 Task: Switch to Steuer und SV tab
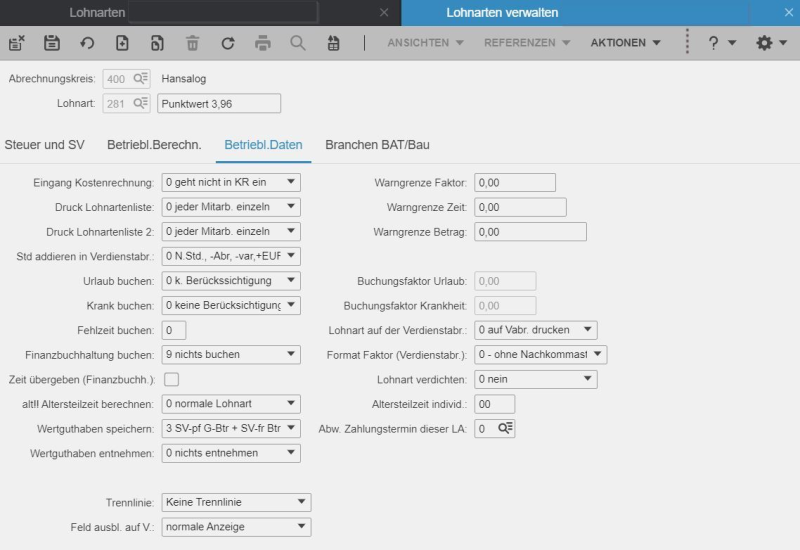click(x=44, y=145)
